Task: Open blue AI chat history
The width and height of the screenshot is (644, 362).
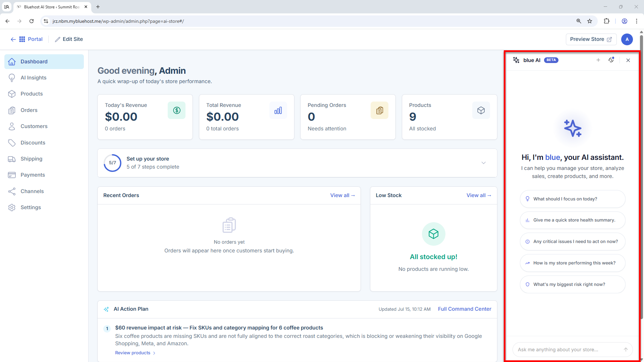Action: tap(611, 60)
